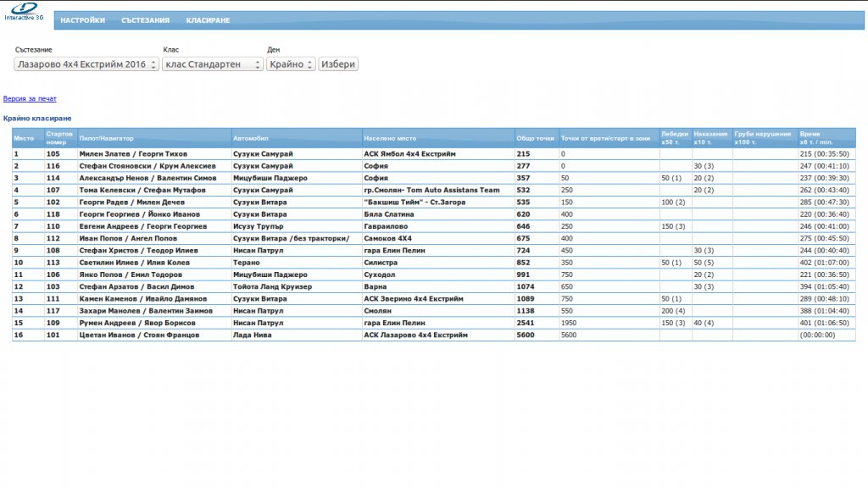The width and height of the screenshot is (868, 488).
Task: Click the time value 215 (00:35:50)
Action: pos(824,154)
